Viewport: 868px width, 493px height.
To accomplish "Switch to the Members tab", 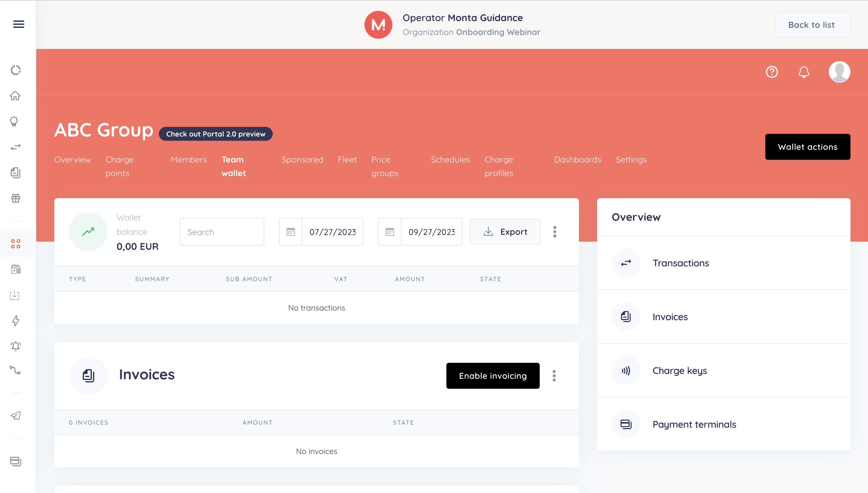I will 188,159.
